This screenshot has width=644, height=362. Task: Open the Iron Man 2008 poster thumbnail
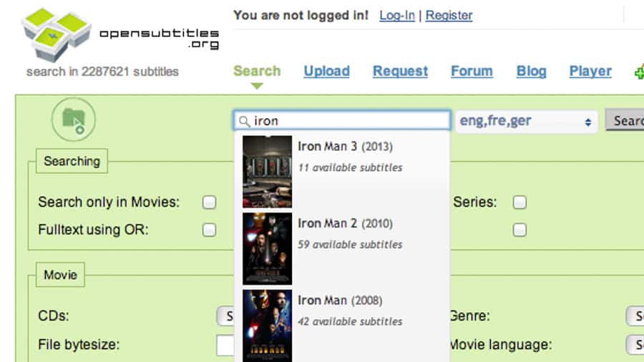(x=267, y=325)
